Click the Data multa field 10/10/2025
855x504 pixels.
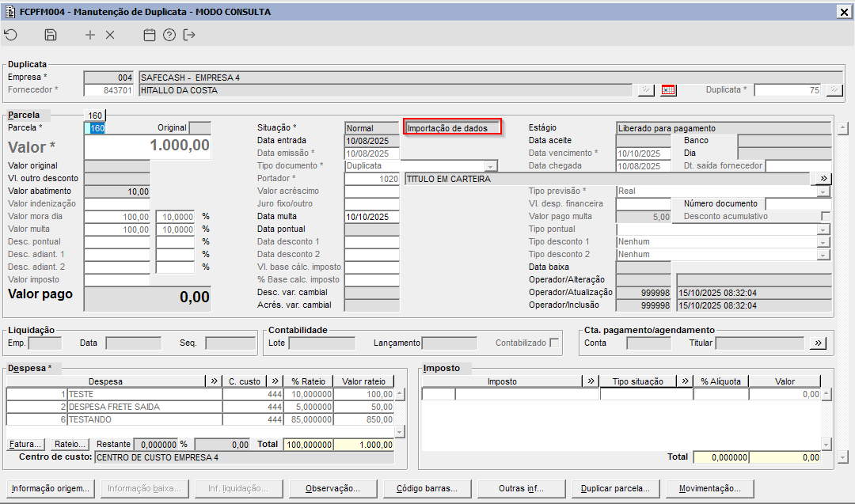click(372, 217)
